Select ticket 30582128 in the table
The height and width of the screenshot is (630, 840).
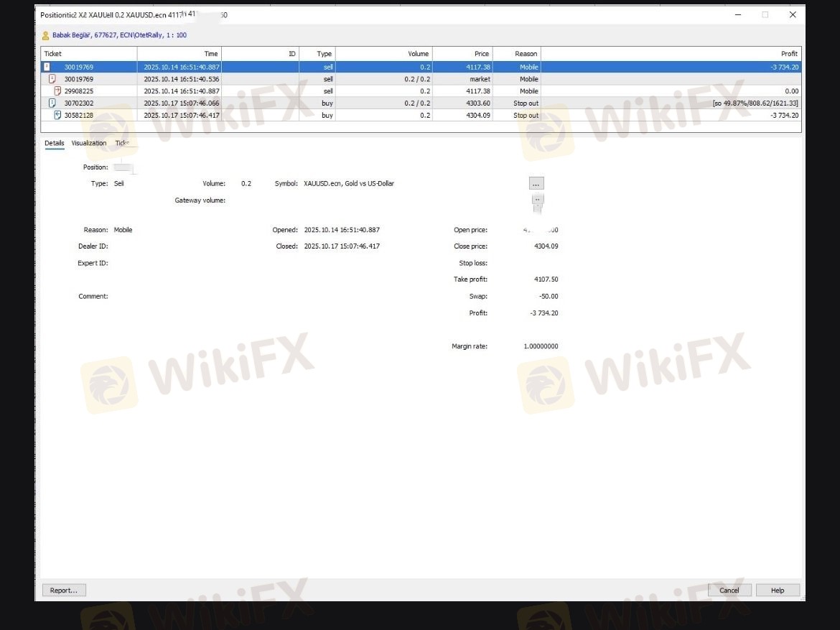pos(79,115)
